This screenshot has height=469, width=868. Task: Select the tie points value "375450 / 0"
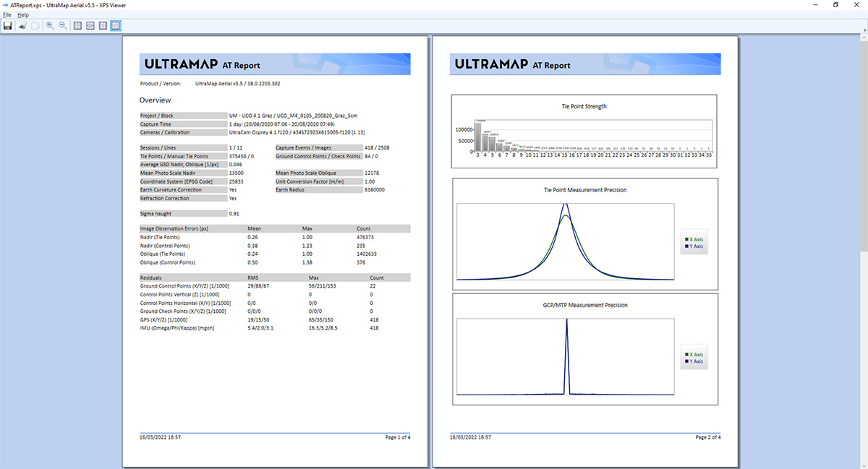pos(242,156)
